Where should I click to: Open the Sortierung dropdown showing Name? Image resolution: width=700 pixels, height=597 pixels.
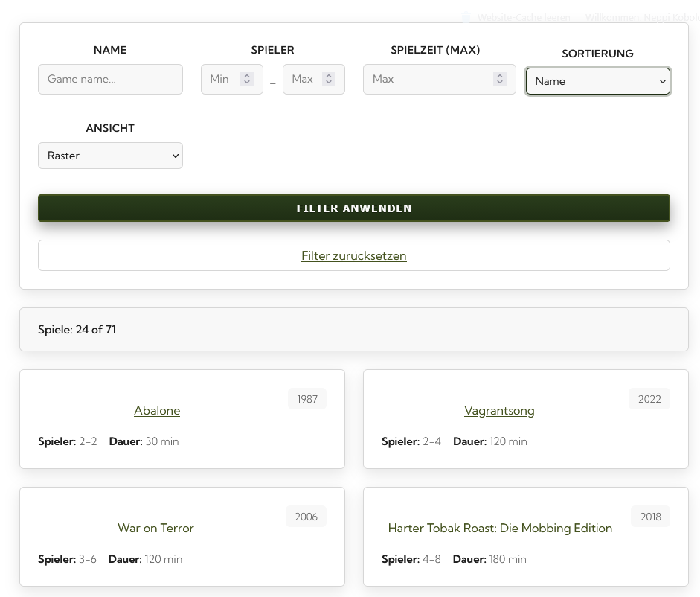point(597,81)
